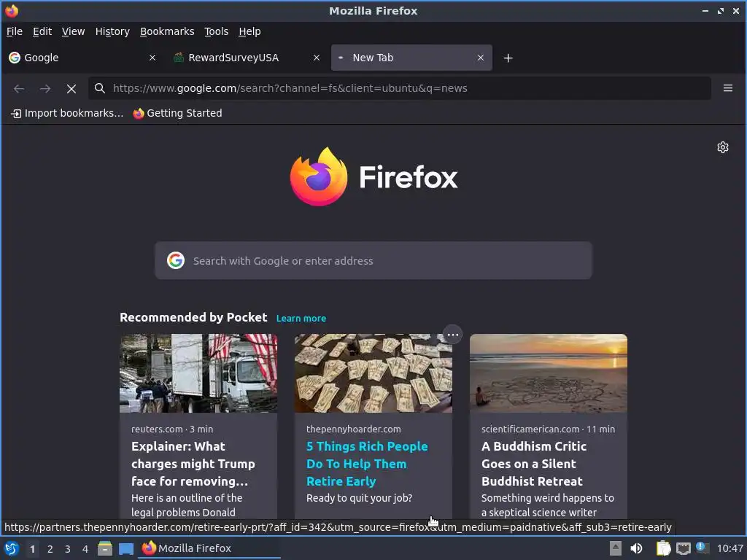Open new tab personalize gear settings
Viewport: 747px width, 560px height.
tap(723, 147)
